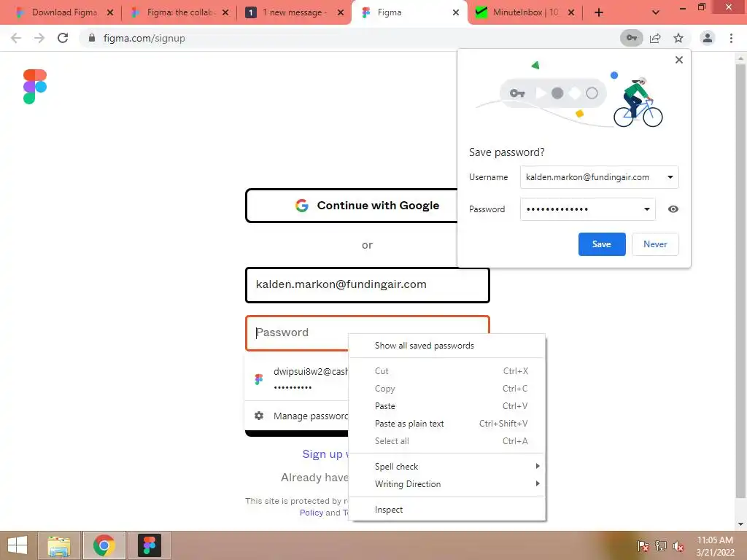Click the Action Center flag tray icon
The width and height of the screenshot is (747, 560).
click(x=643, y=546)
